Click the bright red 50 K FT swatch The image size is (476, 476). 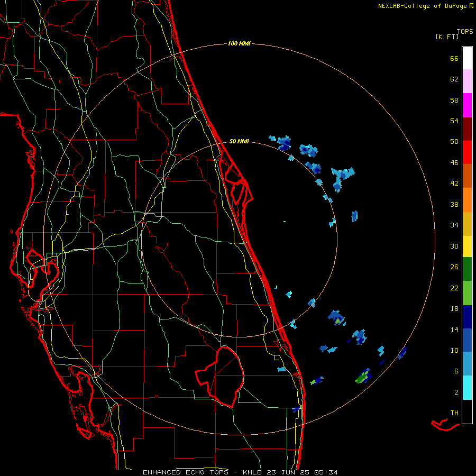click(x=467, y=152)
